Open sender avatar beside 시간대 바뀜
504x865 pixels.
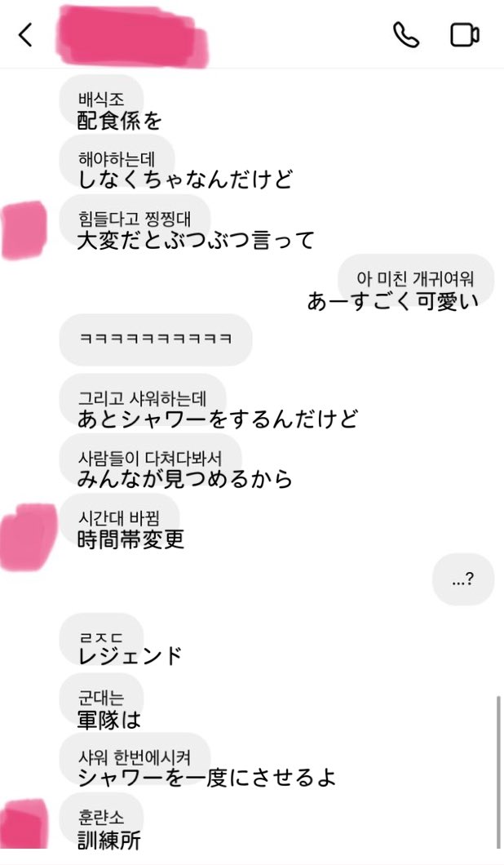click(28, 537)
